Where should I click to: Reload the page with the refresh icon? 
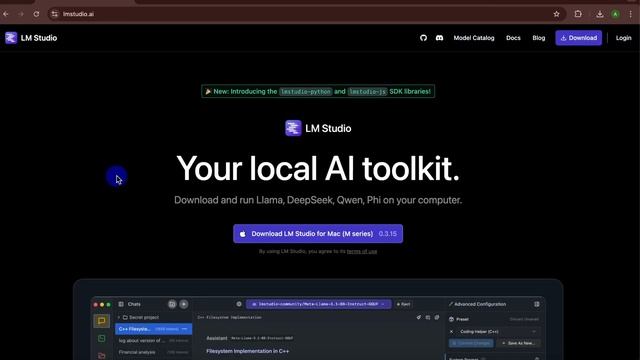pyautogui.click(x=36, y=14)
